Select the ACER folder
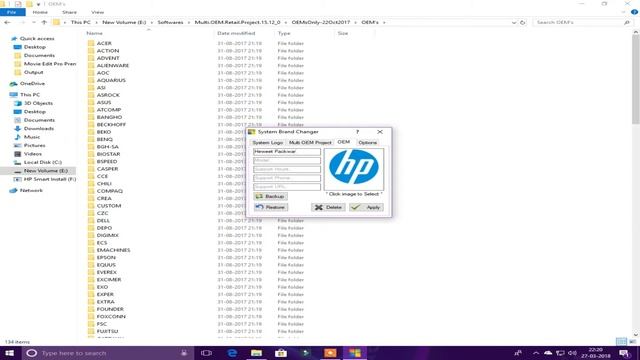Image resolution: width=640 pixels, height=360 pixels. [x=104, y=43]
